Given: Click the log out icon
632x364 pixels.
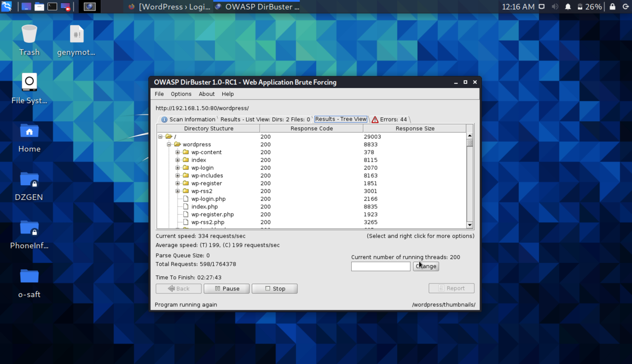Looking at the screenshot, I should point(625,7).
